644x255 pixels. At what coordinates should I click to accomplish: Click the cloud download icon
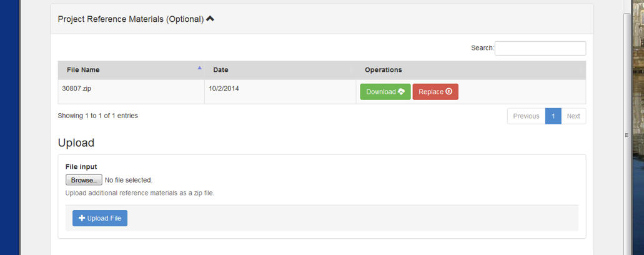coord(401,92)
